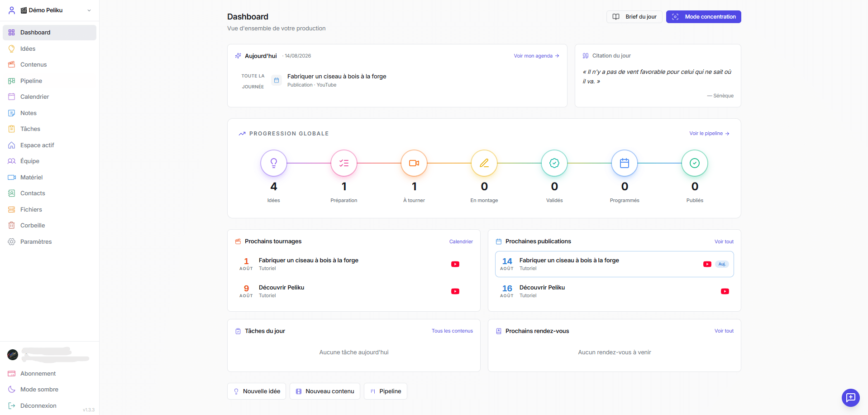Activate Mode concentration button

704,17
